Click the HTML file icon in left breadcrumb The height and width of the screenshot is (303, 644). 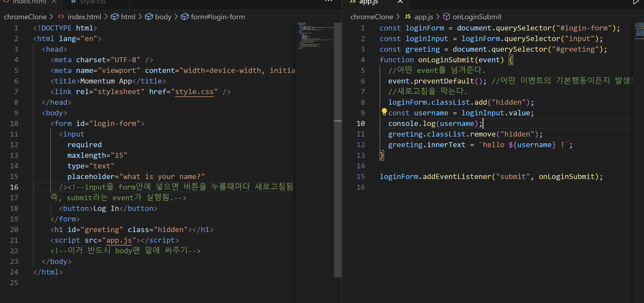[x=61, y=17]
